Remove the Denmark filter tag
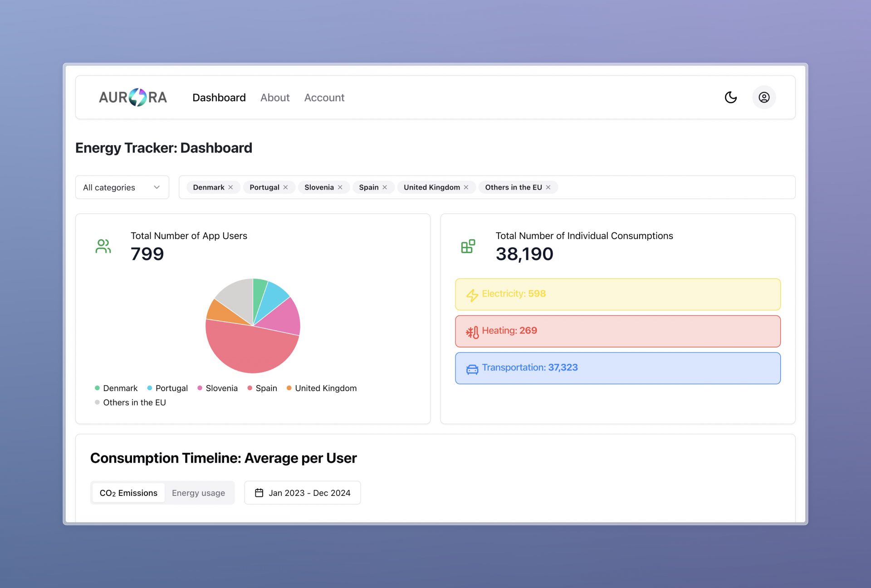 coord(231,187)
